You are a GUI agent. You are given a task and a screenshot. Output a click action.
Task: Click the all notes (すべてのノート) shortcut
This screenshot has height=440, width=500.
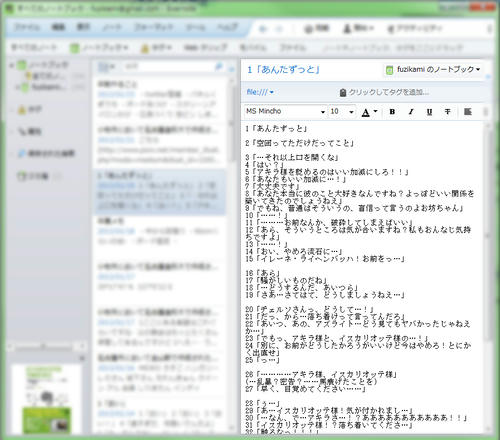pyautogui.click(x=34, y=48)
